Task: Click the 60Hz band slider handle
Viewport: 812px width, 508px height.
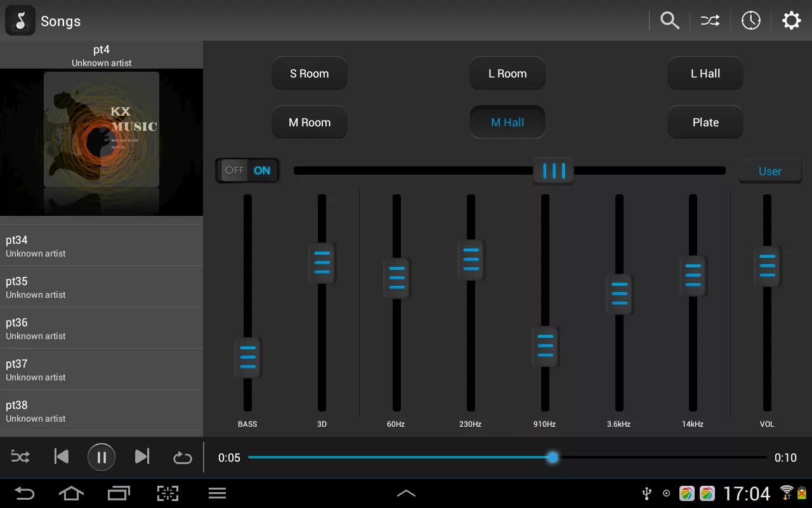Action: [397, 278]
